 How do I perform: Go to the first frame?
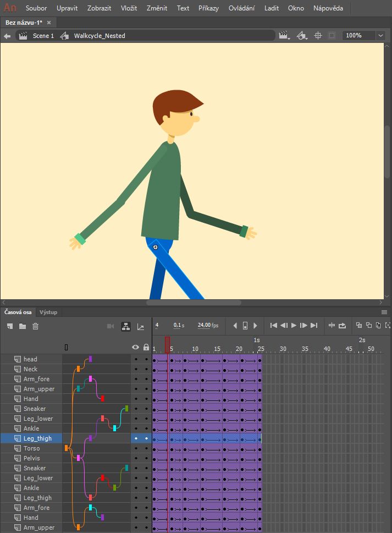click(x=273, y=326)
